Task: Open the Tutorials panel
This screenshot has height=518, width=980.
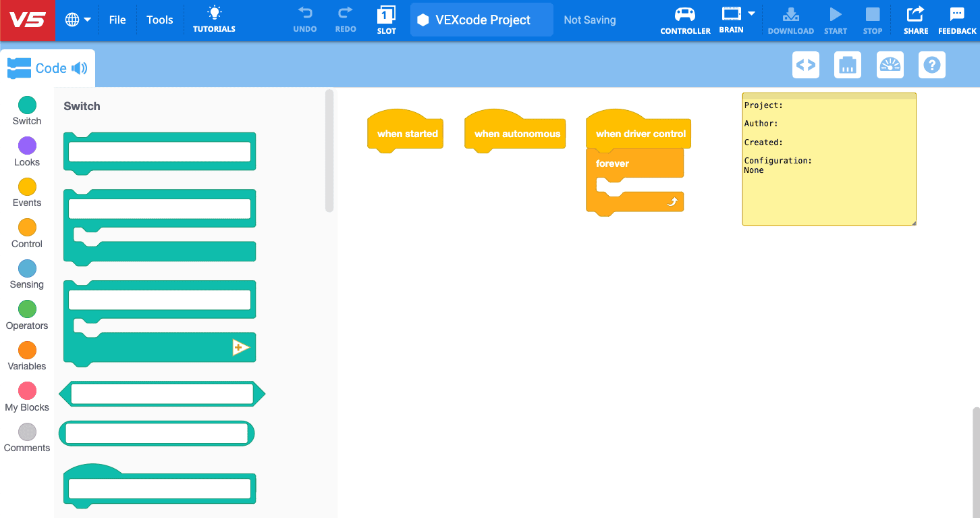Action: pyautogui.click(x=213, y=20)
